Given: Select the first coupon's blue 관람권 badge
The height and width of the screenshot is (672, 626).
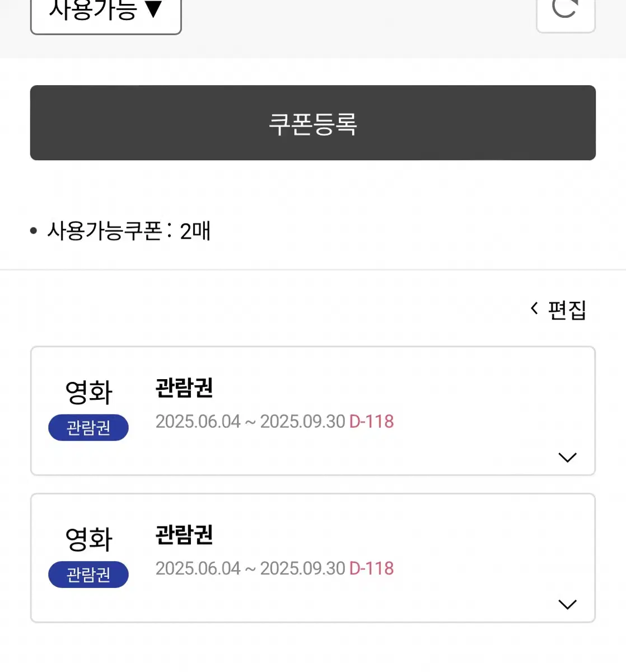Looking at the screenshot, I should pos(88,428).
